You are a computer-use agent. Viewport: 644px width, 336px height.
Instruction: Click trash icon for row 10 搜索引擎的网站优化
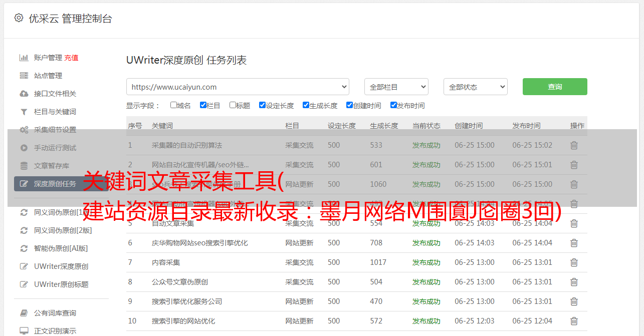pos(574,321)
